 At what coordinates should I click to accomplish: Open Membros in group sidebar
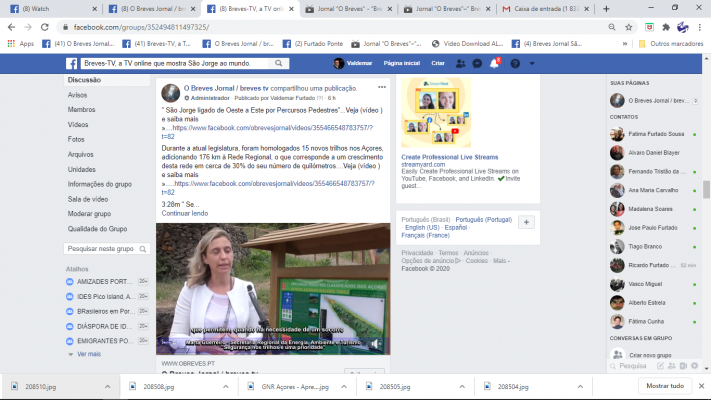point(82,109)
